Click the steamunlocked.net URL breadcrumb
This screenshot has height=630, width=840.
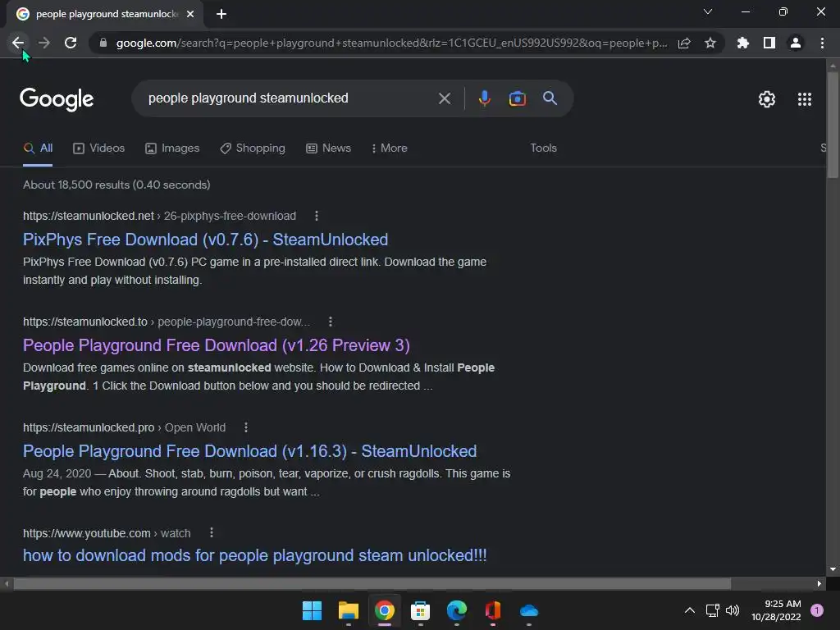tap(159, 216)
